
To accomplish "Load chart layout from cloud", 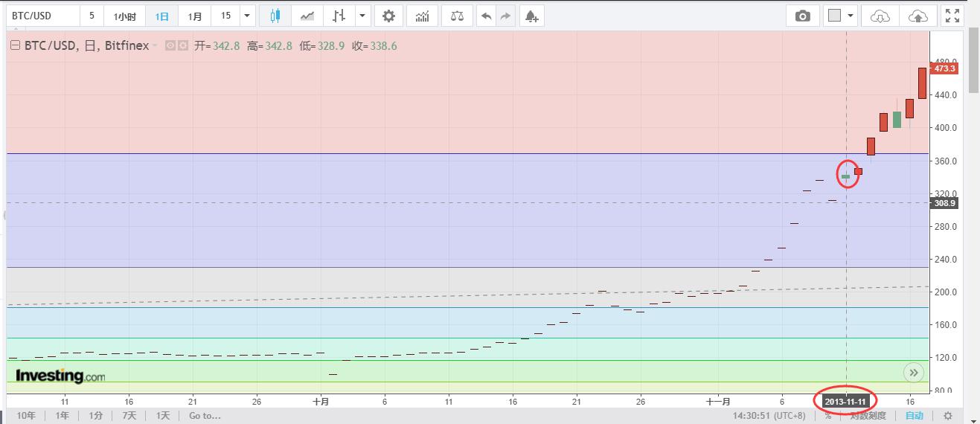I will point(880,16).
